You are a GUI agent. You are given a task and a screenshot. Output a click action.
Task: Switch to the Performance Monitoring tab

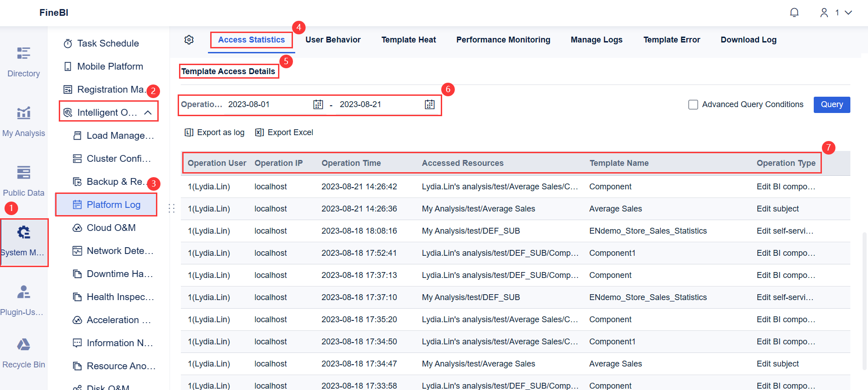pyautogui.click(x=503, y=40)
